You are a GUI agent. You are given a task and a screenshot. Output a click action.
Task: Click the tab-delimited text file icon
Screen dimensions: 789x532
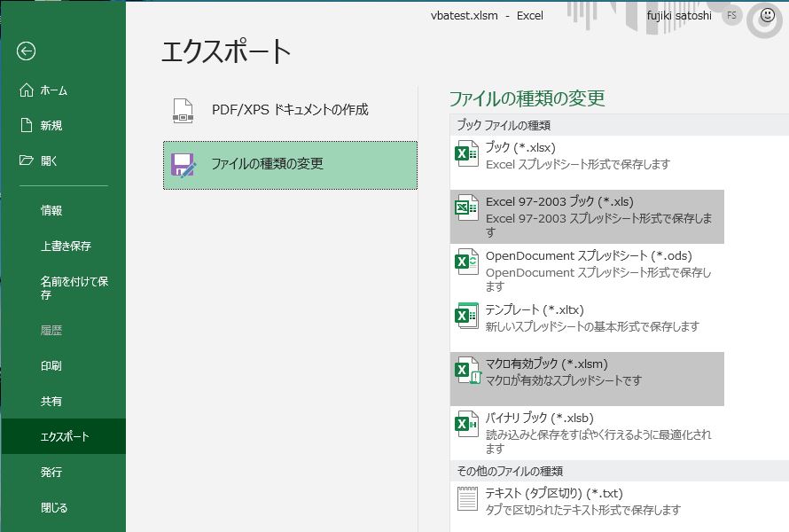click(x=467, y=498)
